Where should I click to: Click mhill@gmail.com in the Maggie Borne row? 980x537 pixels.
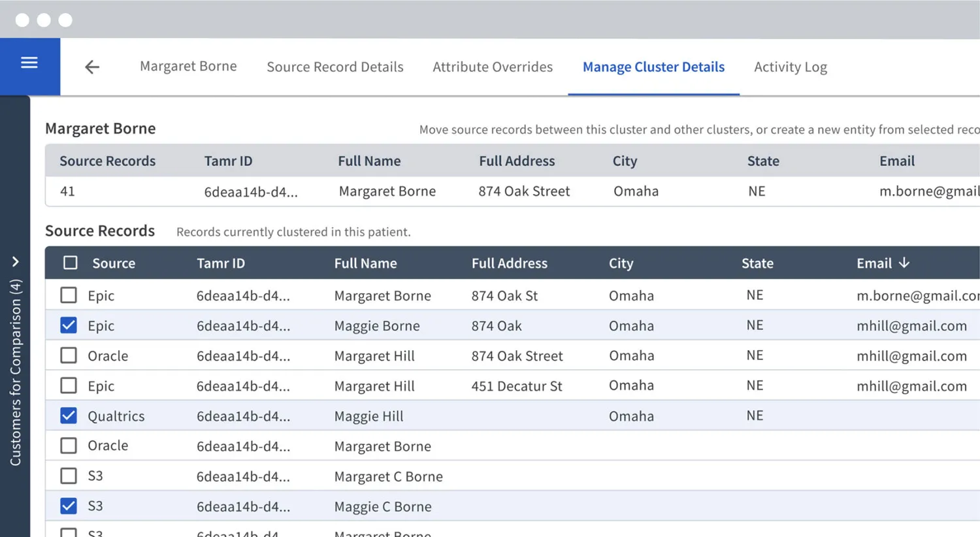click(x=911, y=326)
